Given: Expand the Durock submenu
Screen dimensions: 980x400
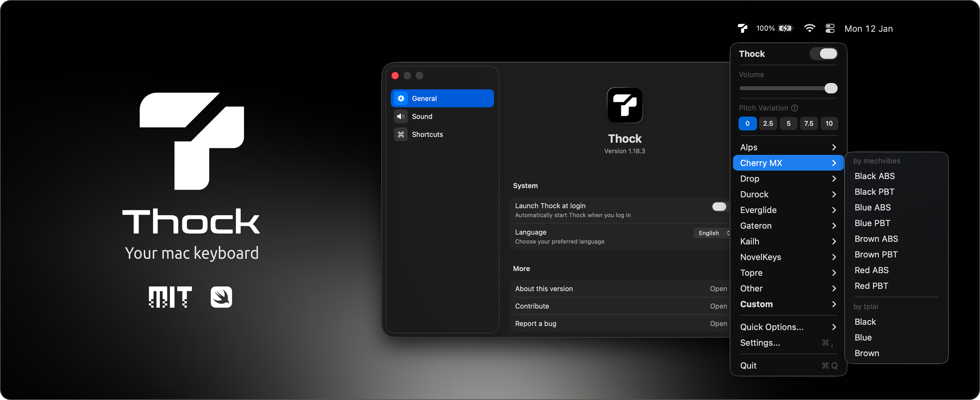Looking at the screenshot, I should pos(788,194).
